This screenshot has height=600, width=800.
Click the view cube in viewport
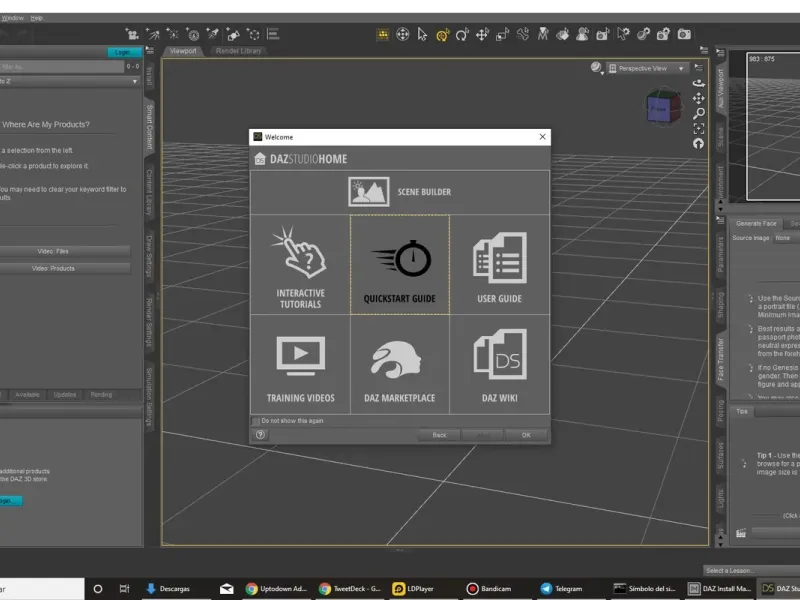(x=659, y=105)
